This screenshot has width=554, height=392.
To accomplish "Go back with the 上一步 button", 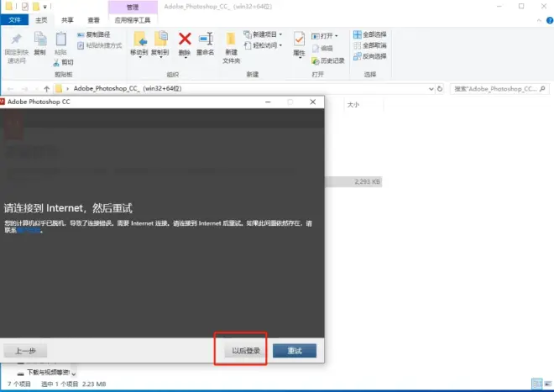I will [x=25, y=351].
